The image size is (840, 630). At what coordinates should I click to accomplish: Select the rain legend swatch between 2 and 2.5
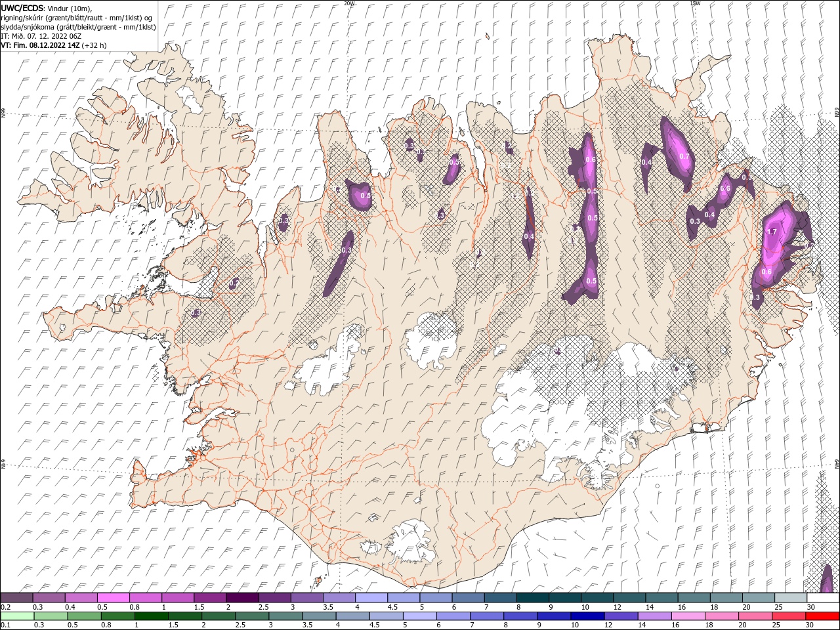click(x=219, y=616)
